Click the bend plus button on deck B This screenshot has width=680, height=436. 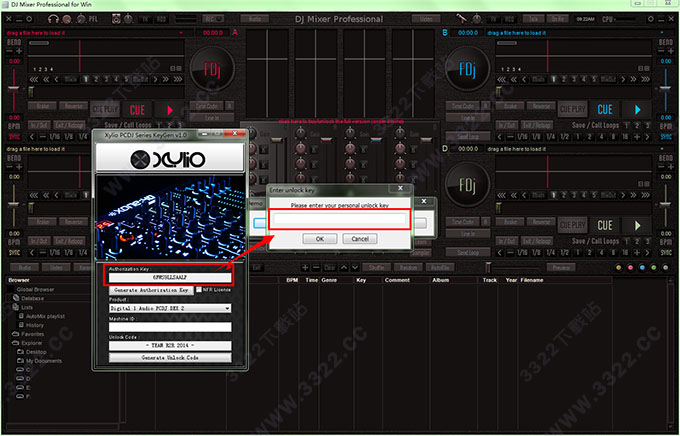[x=670, y=51]
